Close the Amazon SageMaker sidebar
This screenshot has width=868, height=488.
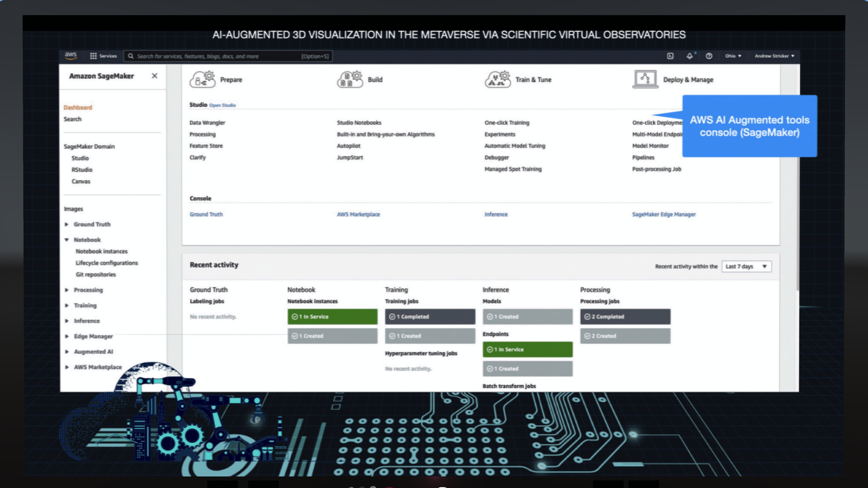[x=154, y=76]
